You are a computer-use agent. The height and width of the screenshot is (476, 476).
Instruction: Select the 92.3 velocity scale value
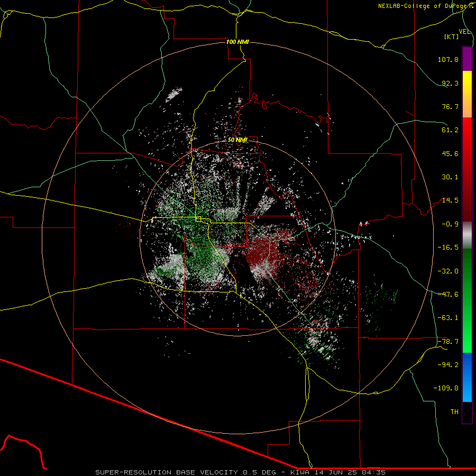(x=450, y=83)
